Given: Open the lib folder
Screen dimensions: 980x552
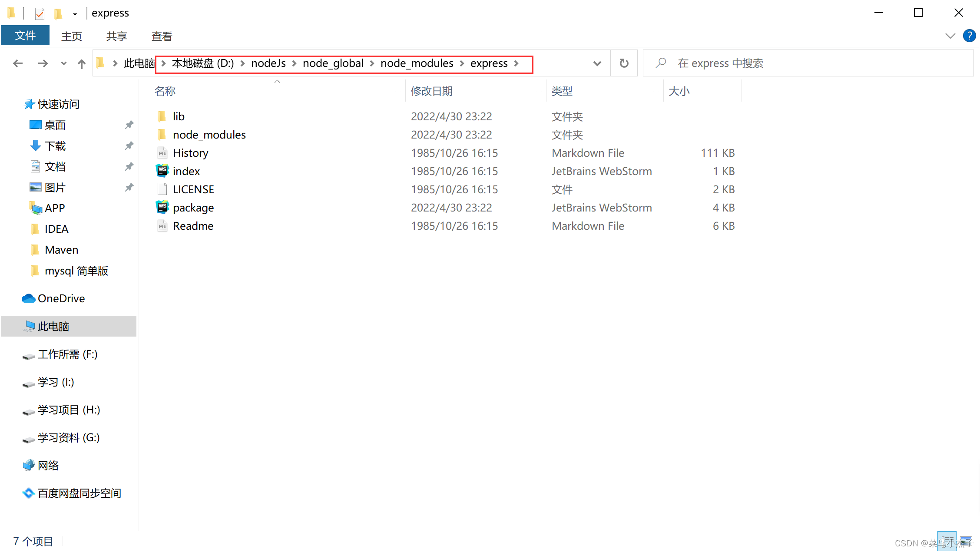Looking at the screenshot, I should [179, 116].
